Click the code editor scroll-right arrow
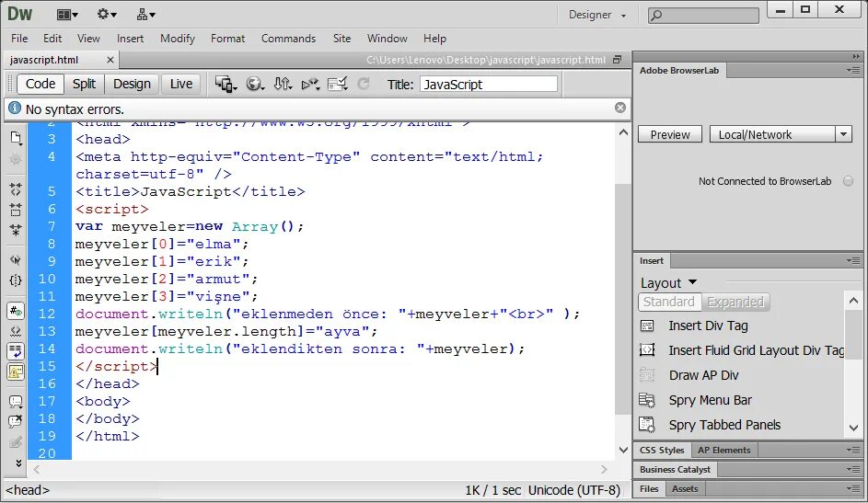868x503 pixels. coord(604,469)
